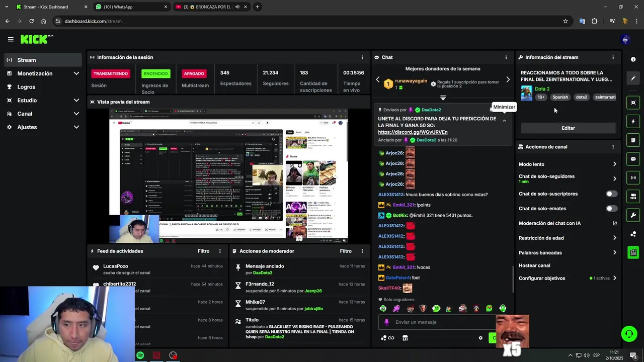Toggle the channel actions widget sidebar icon
Viewport: 644px width, 362px height.
(633, 196)
